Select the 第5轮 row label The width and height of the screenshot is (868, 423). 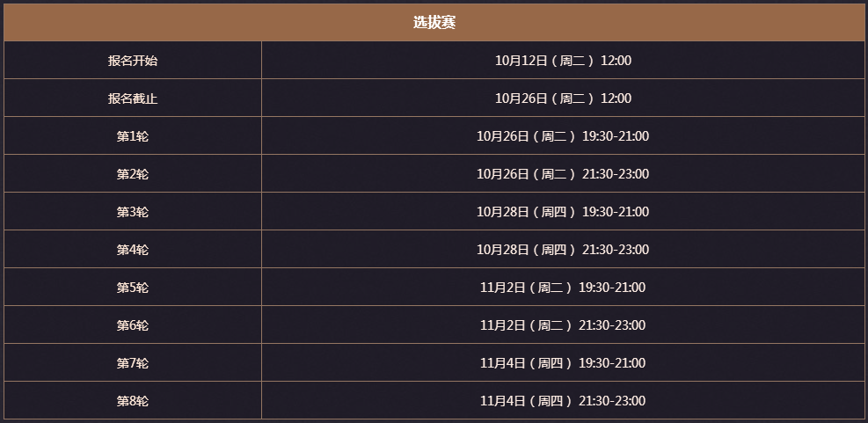(133, 288)
